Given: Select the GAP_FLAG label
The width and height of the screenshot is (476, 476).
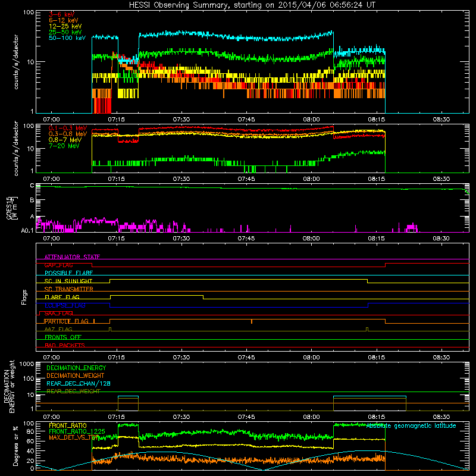Looking at the screenshot, I should [58, 265].
